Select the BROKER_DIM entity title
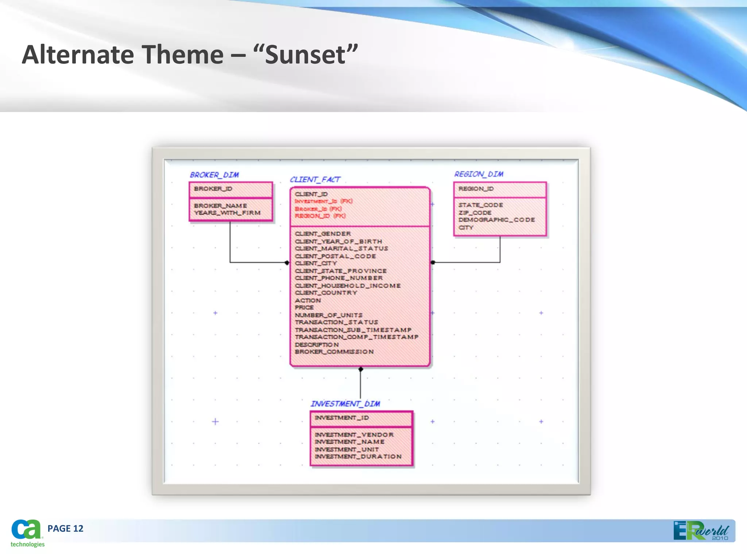 pyautogui.click(x=214, y=175)
